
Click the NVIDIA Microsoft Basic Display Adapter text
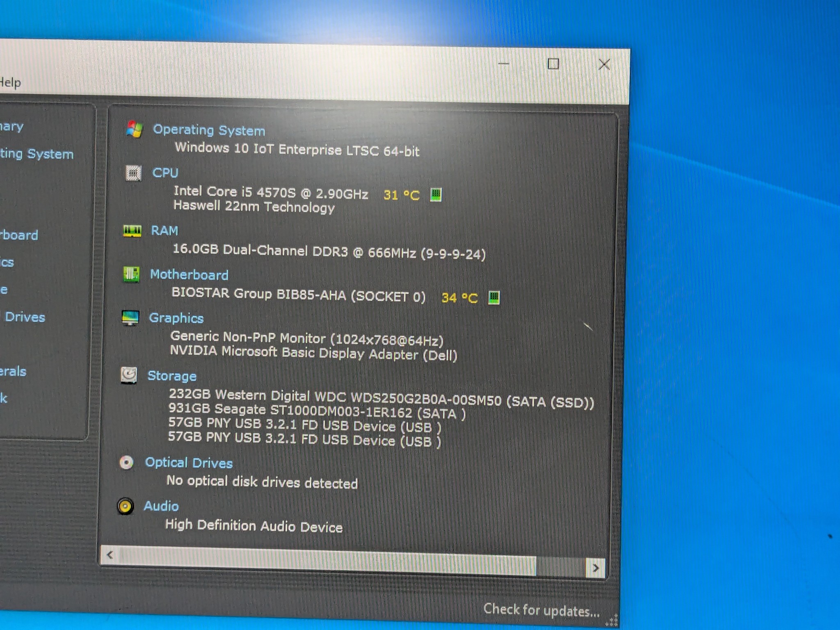(313, 353)
